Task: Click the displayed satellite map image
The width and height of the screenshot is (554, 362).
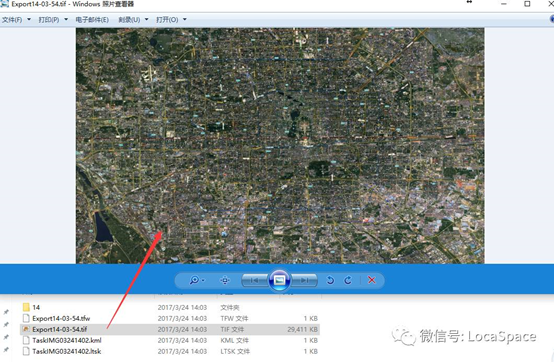Action: coord(280,146)
